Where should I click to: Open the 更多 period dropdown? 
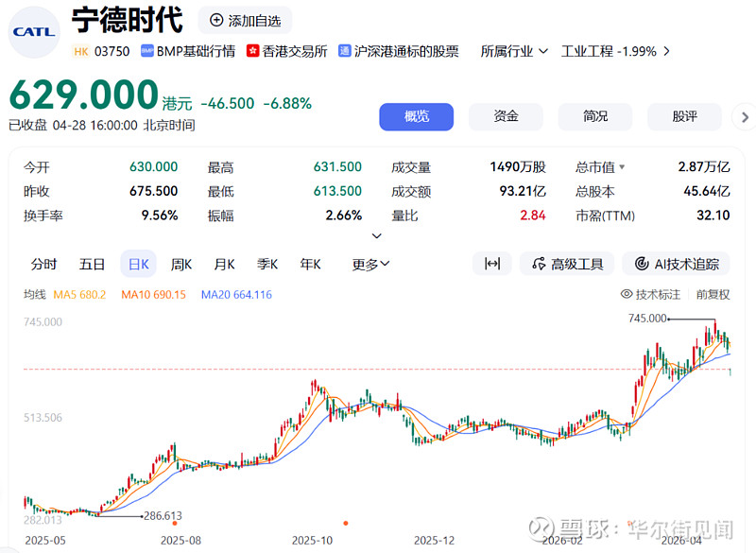(370, 264)
